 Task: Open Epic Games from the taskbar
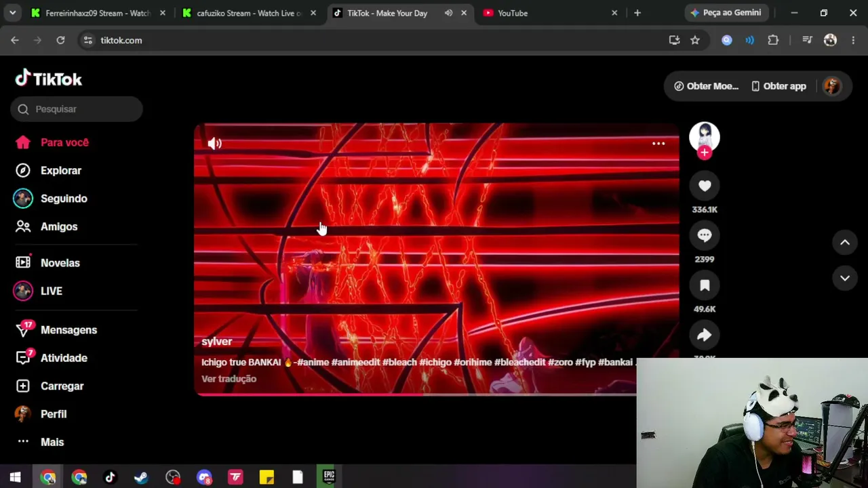(329, 477)
